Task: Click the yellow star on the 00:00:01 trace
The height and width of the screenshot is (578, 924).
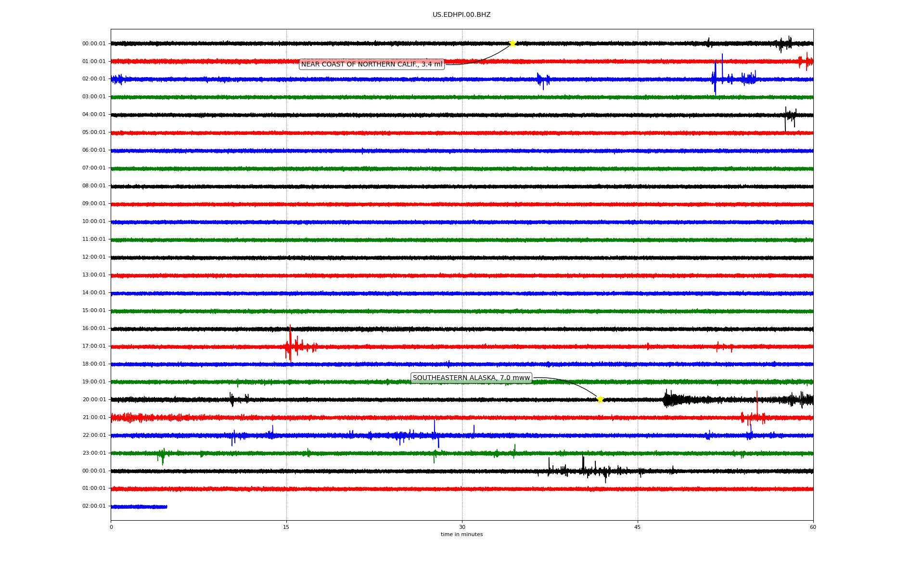Action: tap(513, 43)
